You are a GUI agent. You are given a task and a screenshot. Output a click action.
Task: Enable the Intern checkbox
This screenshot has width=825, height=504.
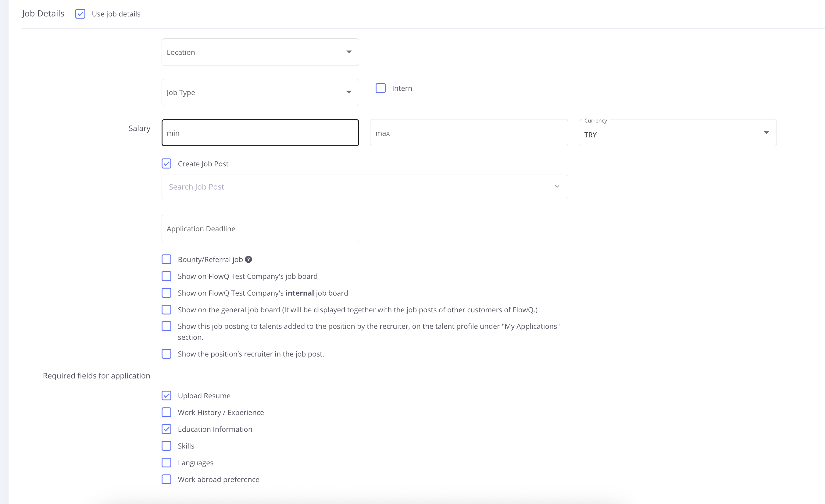381,88
